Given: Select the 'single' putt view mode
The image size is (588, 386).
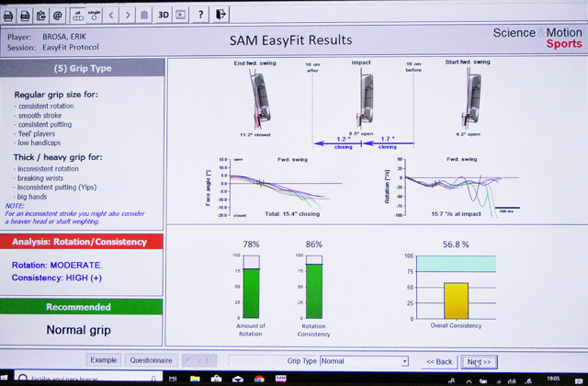Looking at the screenshot, I should coord(94,16).
